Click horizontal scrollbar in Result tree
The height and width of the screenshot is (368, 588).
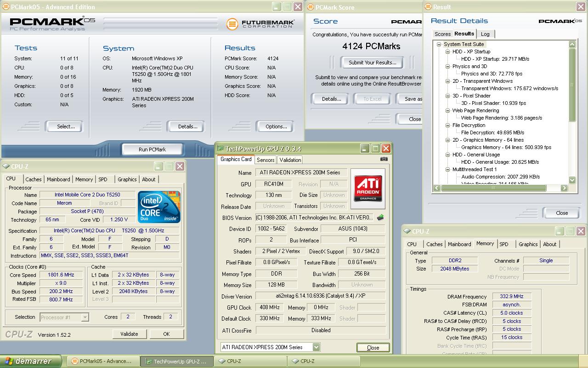pos(494,188)
